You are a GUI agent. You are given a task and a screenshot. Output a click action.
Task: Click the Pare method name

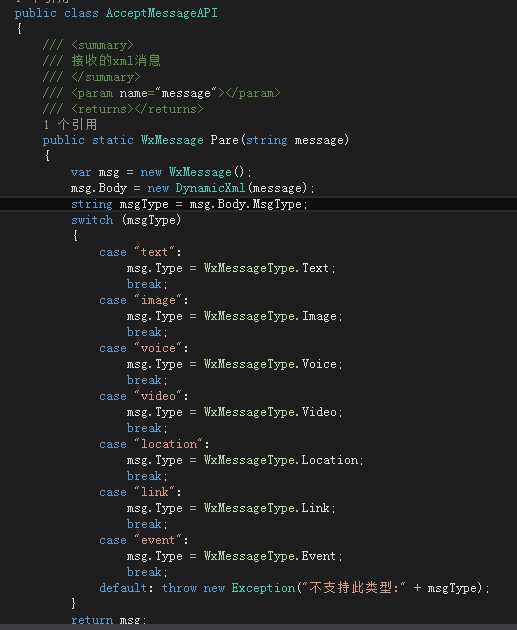click(225, 140)
